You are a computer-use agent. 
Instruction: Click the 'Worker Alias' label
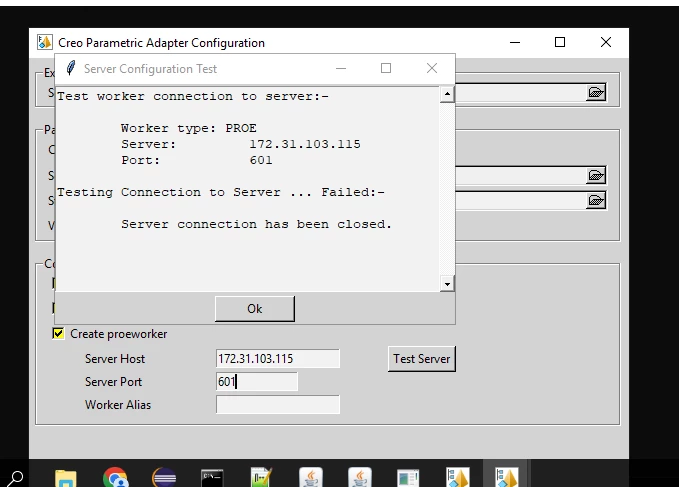[x=118, y=405]
